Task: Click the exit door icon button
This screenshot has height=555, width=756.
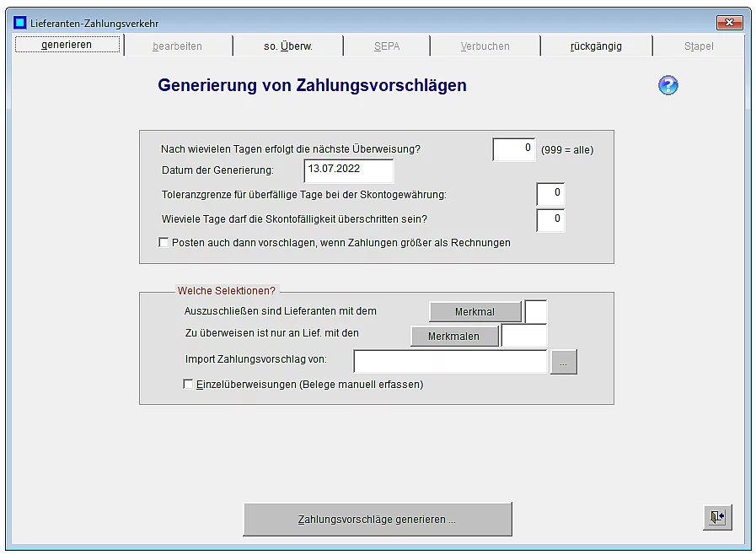Action: pos(717,517)
